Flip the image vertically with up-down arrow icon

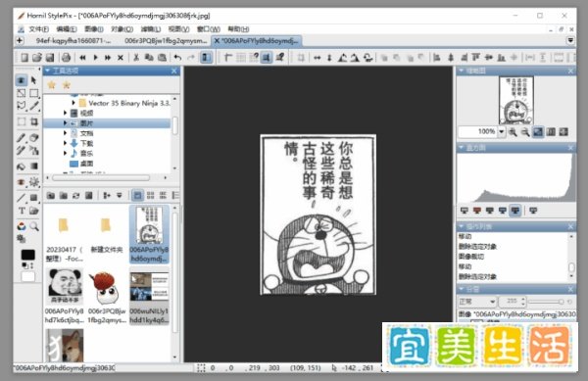click(329, 58)
